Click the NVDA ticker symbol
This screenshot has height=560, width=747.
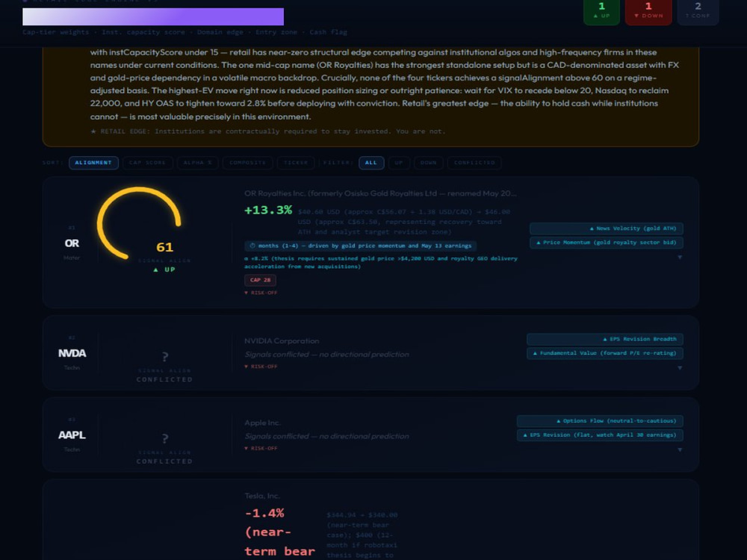coord(72,353)
